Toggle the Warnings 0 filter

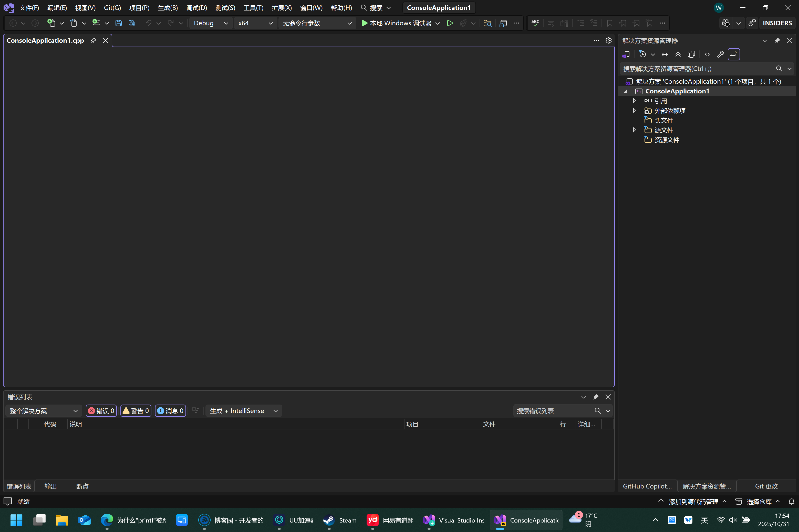click(136, 411)
